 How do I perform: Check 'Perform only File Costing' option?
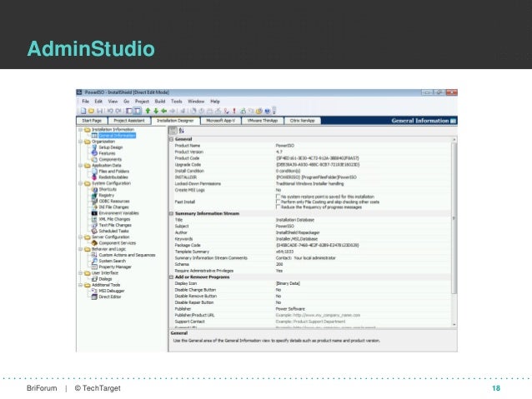point(279,202)
